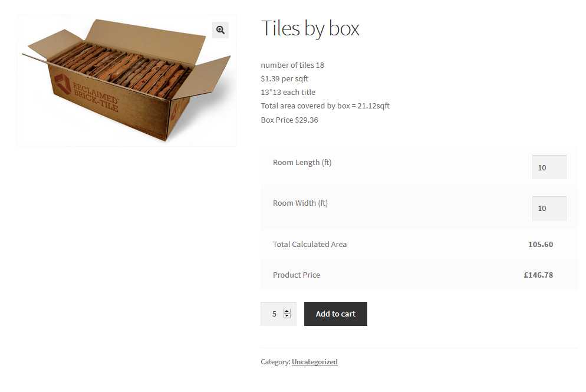The width and height of the screenshot is (586, 392).
Task: Click 'Total area covered by box = 21.12sqft'
Action: point(325,106)
